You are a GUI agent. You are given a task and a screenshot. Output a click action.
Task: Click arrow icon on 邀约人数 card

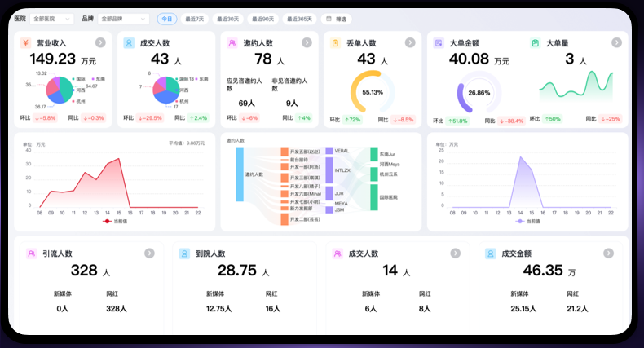tap(307, 42)
